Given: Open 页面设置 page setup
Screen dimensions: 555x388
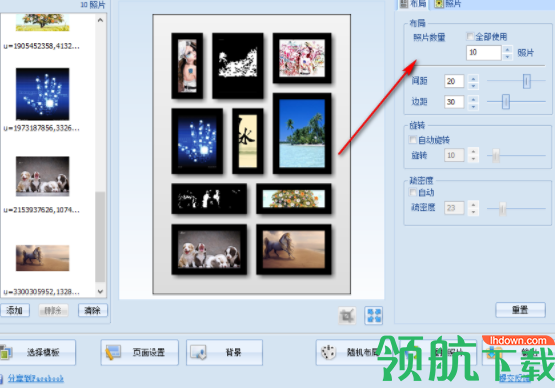Looking at the screenshot, I should (139, 352).
